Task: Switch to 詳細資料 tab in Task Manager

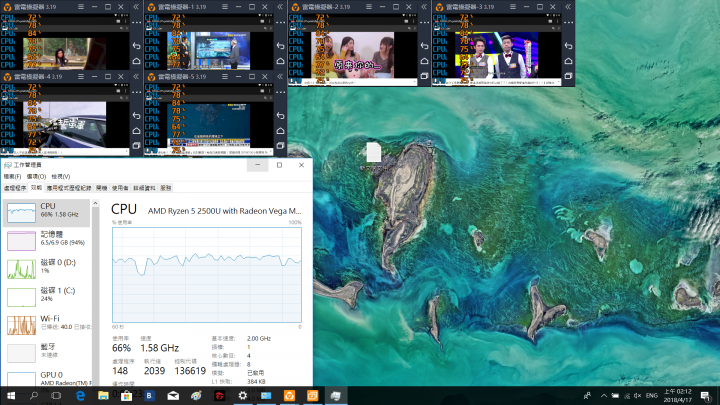Action: pyautogui.click(x=144, y=188)
